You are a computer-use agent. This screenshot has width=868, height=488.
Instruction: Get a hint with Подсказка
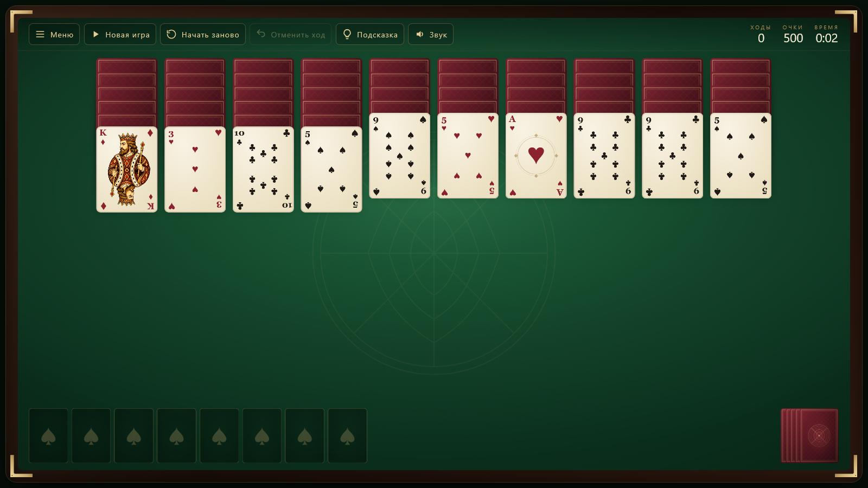370,34
